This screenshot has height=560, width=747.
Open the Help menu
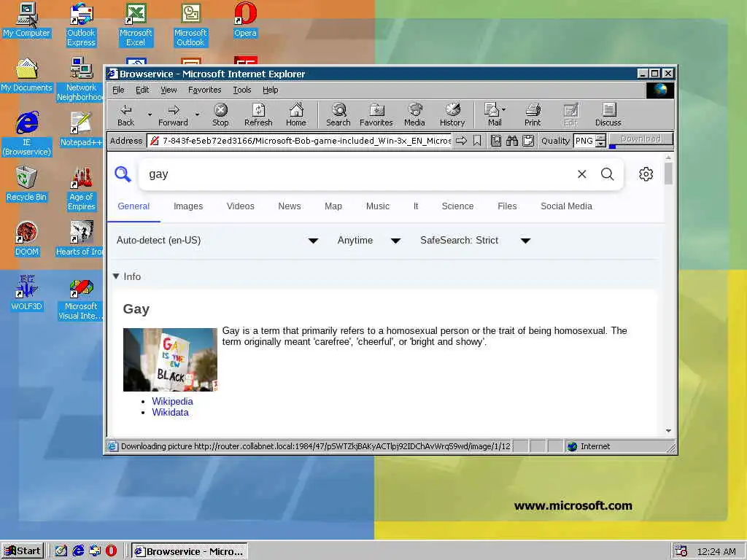[x=270, y=90]
